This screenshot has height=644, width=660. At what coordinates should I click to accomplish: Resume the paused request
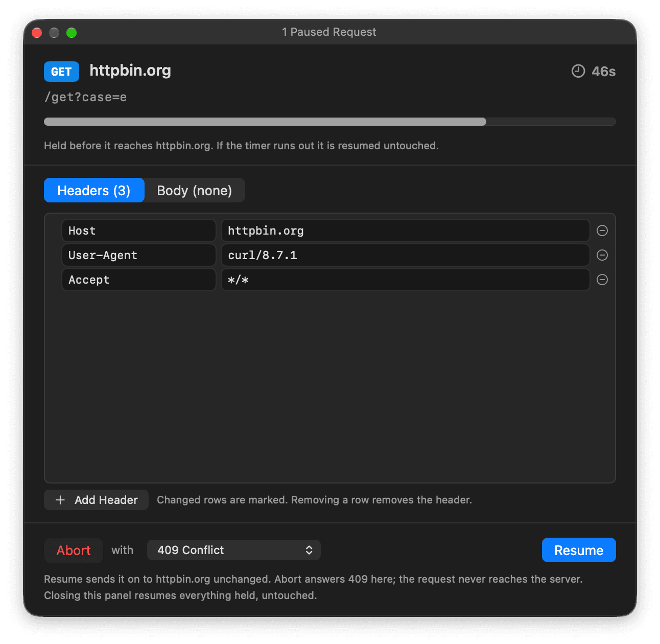[x=579, y=550]
